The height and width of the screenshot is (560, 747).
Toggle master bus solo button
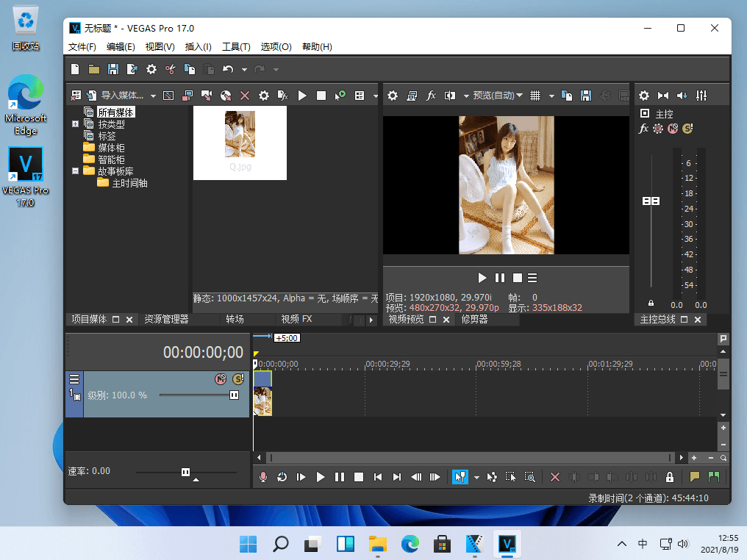687,129
